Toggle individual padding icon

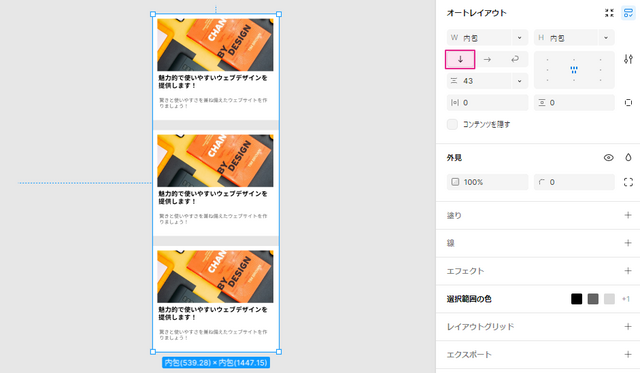[x=628, y=102]
